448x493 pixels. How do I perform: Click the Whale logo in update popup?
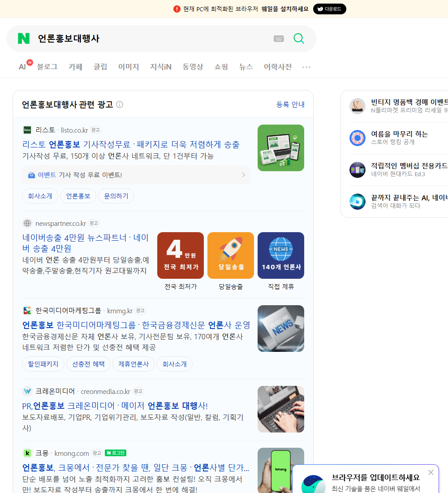tap(313, 484)
